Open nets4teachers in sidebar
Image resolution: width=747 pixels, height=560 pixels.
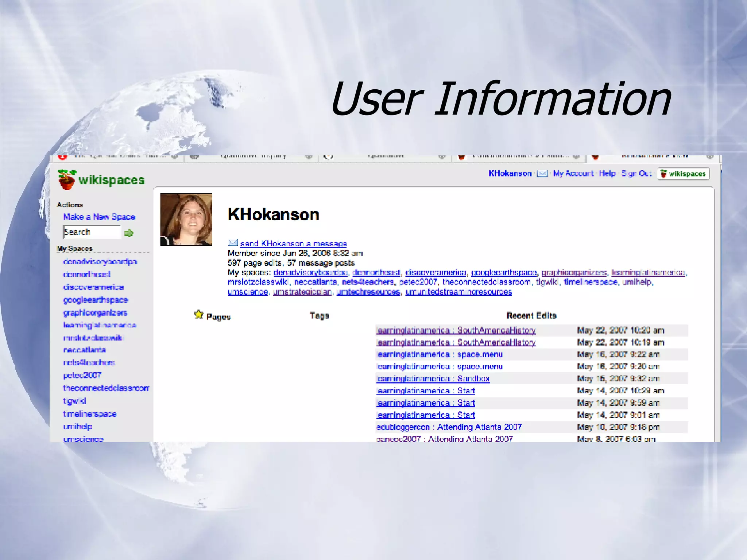(89, 363)
